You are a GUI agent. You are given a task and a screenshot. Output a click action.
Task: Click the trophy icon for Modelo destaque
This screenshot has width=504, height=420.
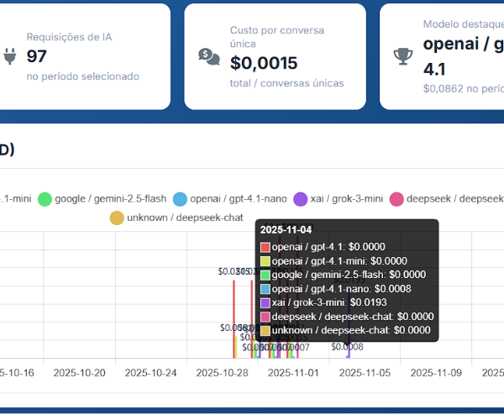(x=402, y=56)
